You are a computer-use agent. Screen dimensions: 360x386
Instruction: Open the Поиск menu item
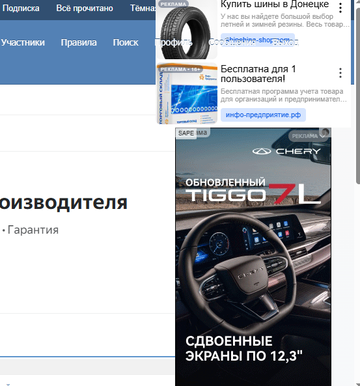tap(126, 43)
